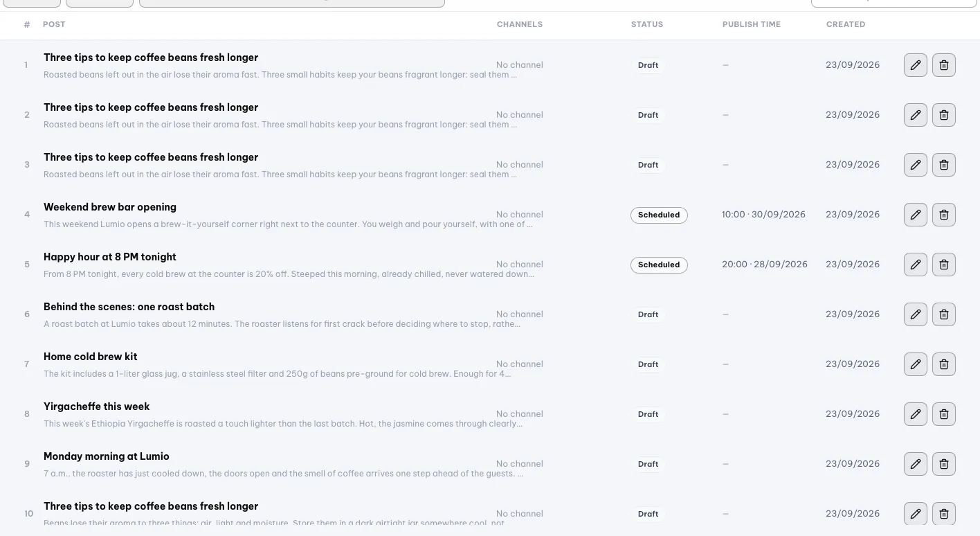Open the title 'Behind the scenes: one roast batch'

pyautogui.click(x=129, y=307)
